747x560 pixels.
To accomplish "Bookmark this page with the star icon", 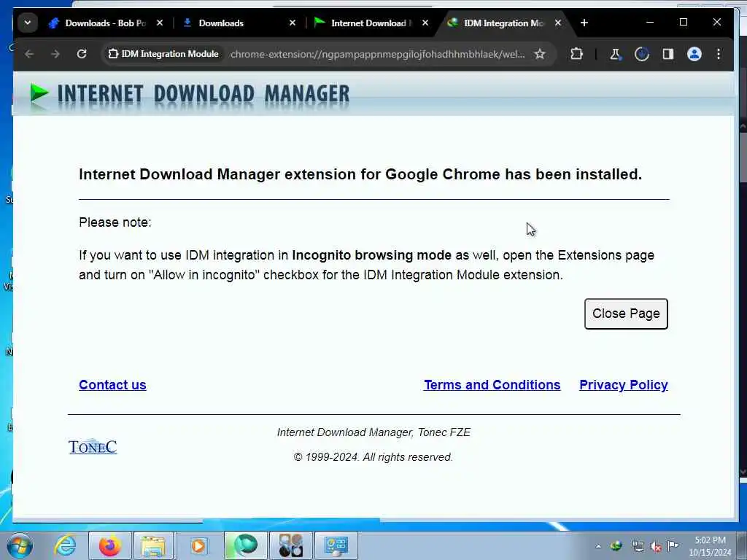I will click(x=539, y=54).
